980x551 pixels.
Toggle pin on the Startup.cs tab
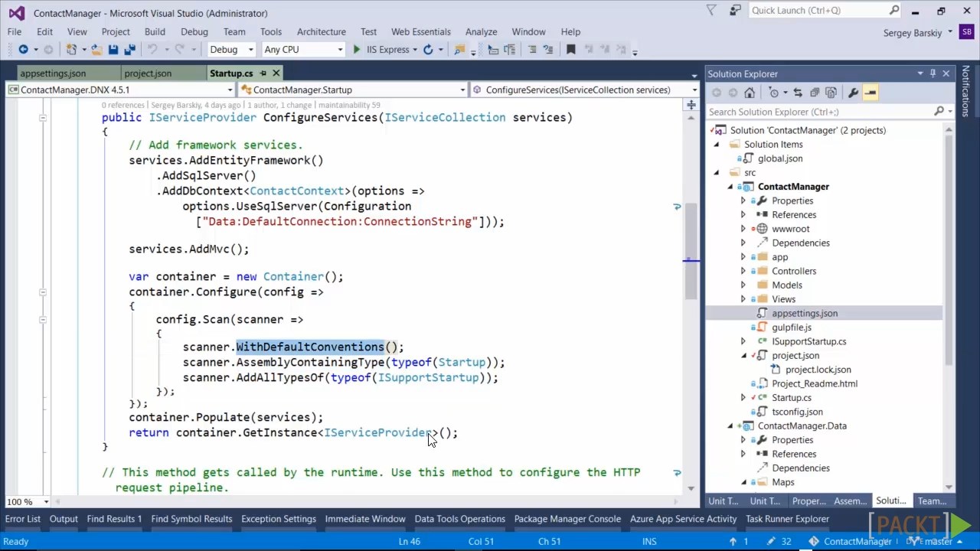(263, 73)
